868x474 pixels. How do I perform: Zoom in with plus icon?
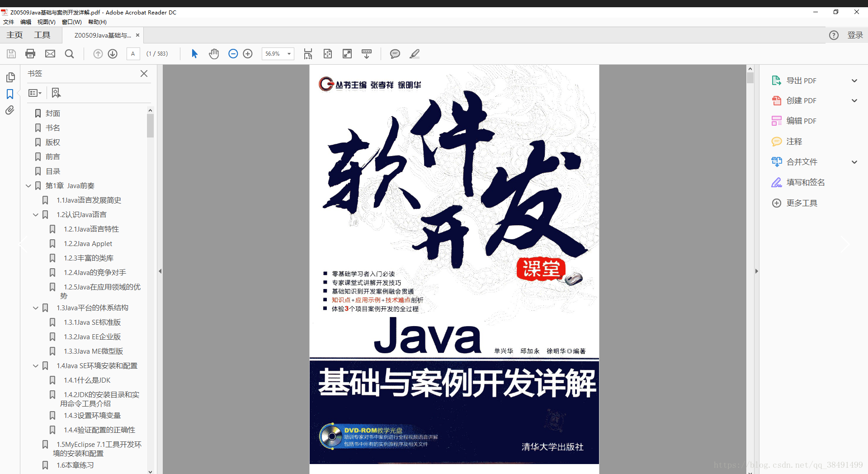(248, 54)
